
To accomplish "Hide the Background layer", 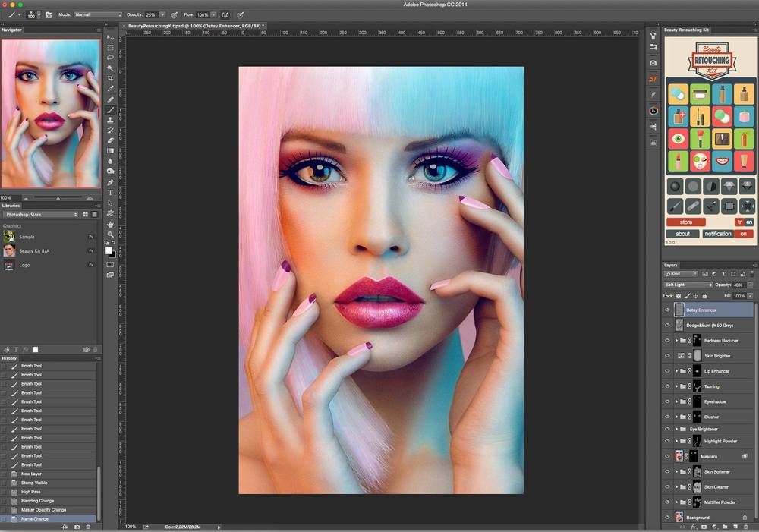I will (x=668, y=517).
